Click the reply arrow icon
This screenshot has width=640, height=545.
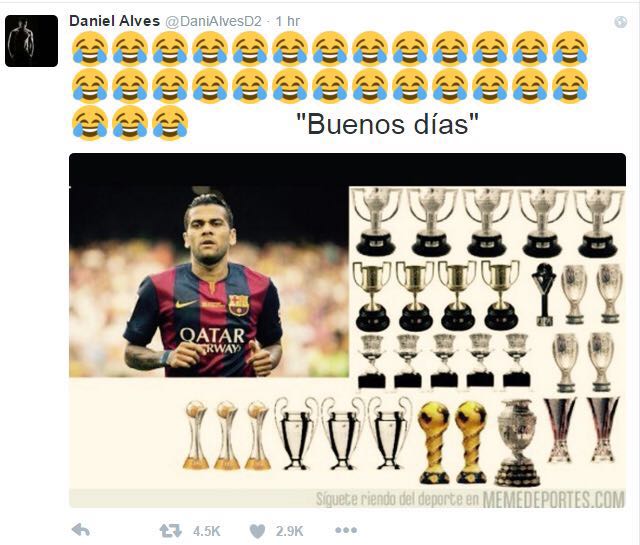click(81, 530)
